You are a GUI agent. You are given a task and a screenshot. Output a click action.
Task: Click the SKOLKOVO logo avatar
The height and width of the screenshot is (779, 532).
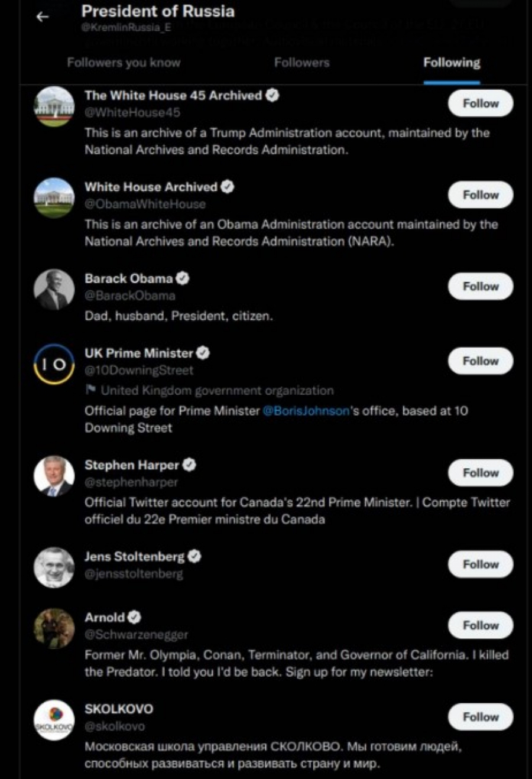(x=54, y=720)
